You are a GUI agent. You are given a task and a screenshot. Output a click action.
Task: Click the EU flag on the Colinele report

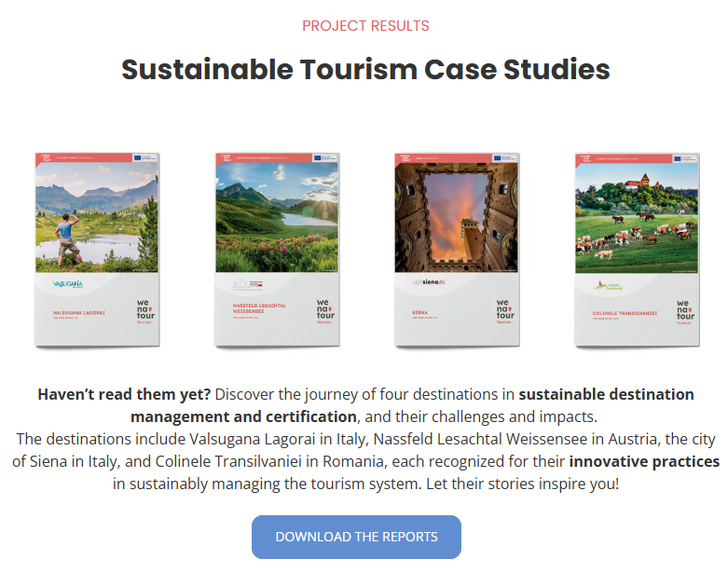(x=684, y=159)
